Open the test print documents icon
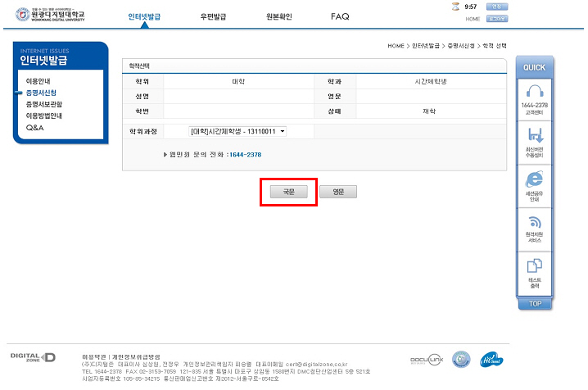This screenshot has height=390, width=588. click(535, 266)
